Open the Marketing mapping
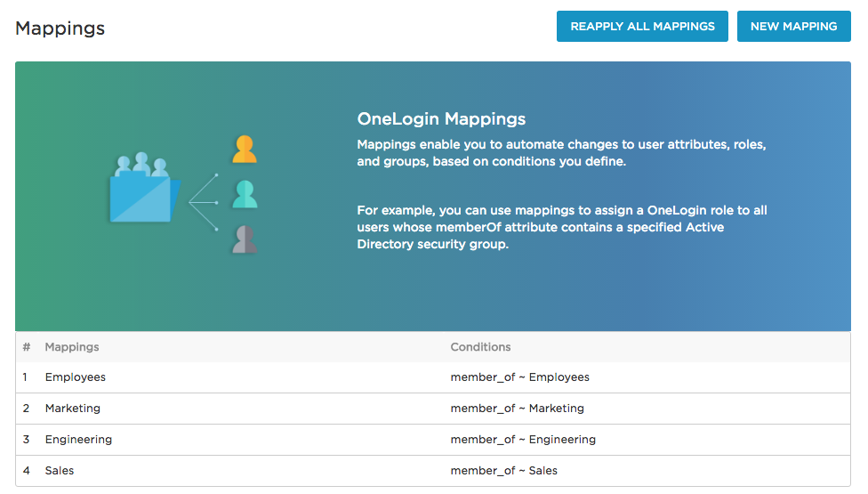 click(73, 409)
